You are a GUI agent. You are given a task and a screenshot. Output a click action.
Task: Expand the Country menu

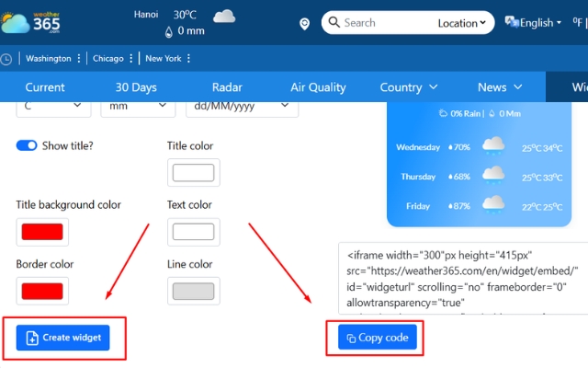pyautogui.click(x=409, y=87)
